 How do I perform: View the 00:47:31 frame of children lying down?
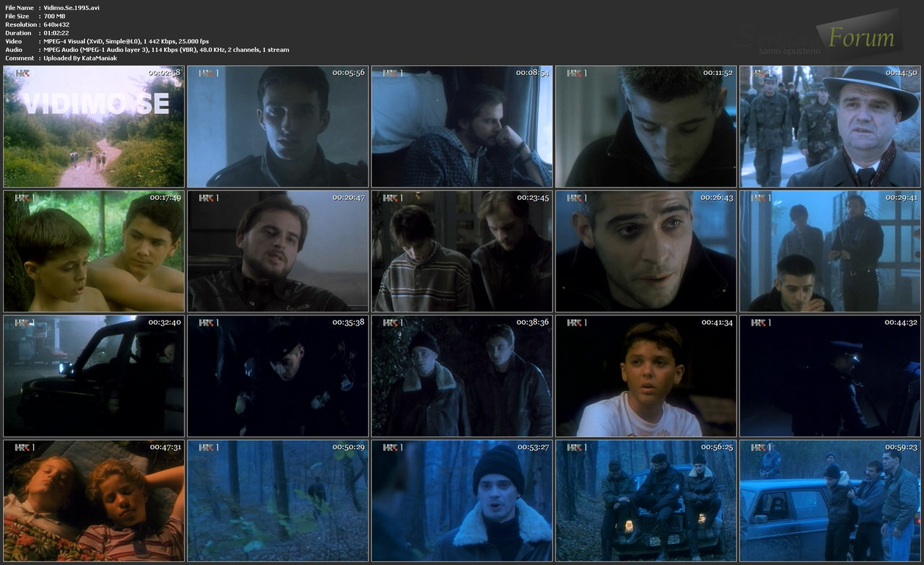click(x=94, y=501)
